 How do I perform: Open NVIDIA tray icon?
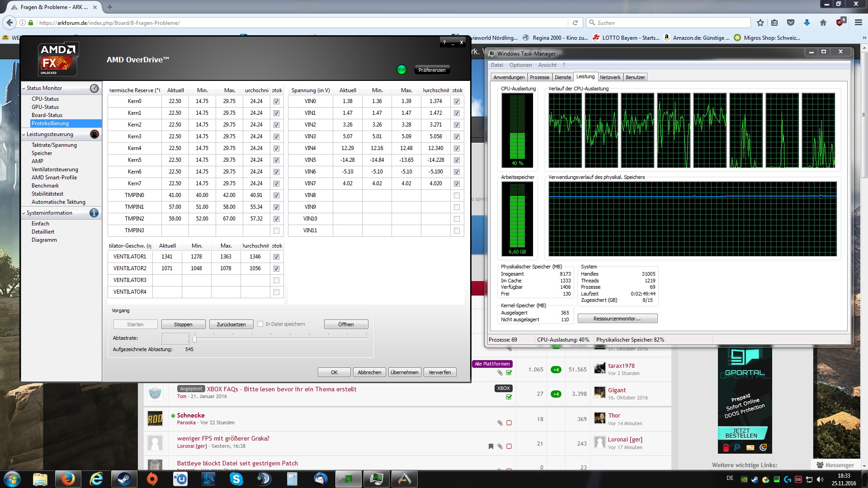(744, 479)
